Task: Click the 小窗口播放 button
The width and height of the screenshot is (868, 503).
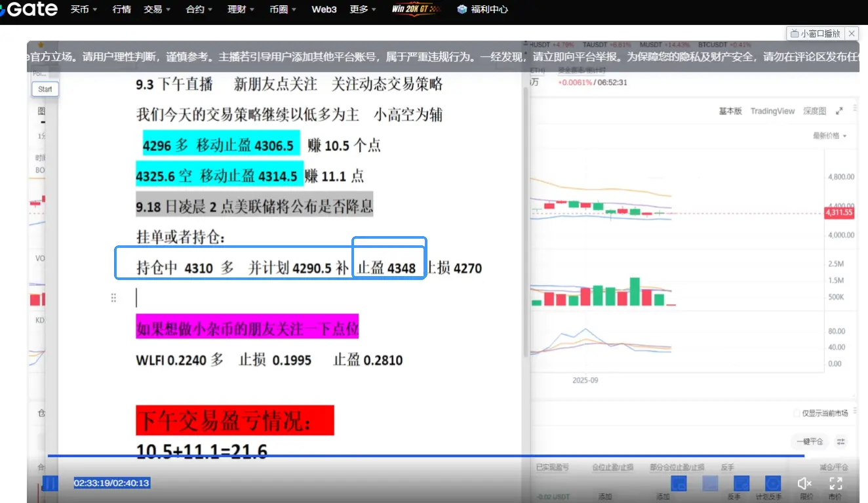Action: point(816,33)
